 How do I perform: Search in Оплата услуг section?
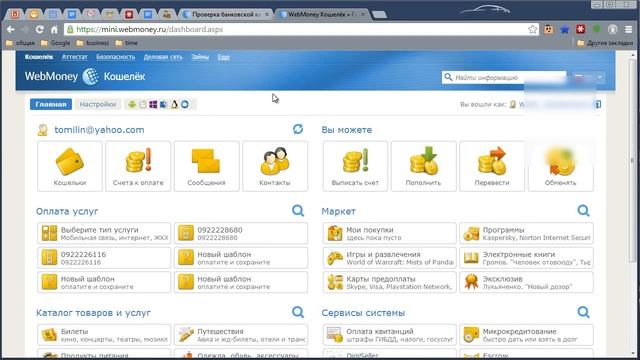point(298,211)
